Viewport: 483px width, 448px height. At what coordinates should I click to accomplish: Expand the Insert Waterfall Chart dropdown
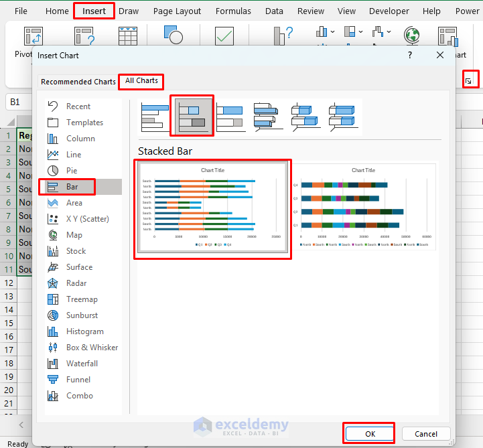(x=389, y=31)
